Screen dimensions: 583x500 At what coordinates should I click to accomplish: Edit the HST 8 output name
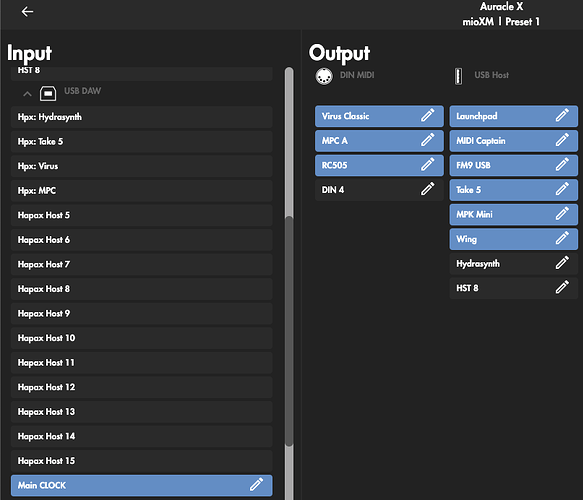(562, 287)
